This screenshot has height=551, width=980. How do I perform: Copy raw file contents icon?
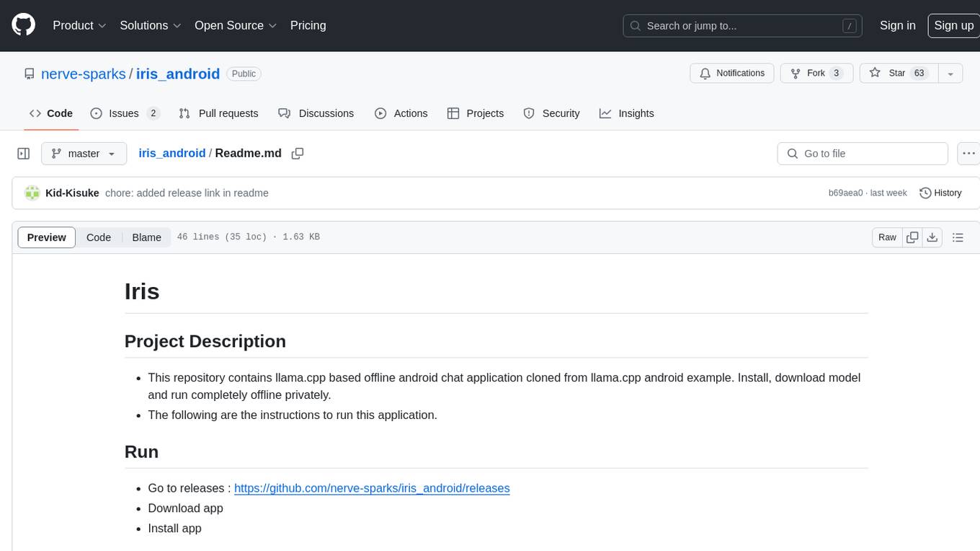pos(913,237)
